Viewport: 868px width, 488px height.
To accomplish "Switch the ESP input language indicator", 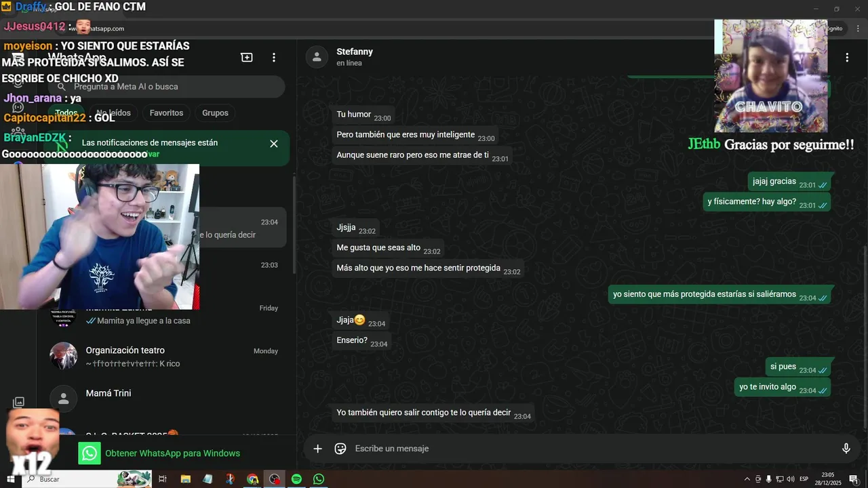I will pyautogui.click(x=804, y=479).
